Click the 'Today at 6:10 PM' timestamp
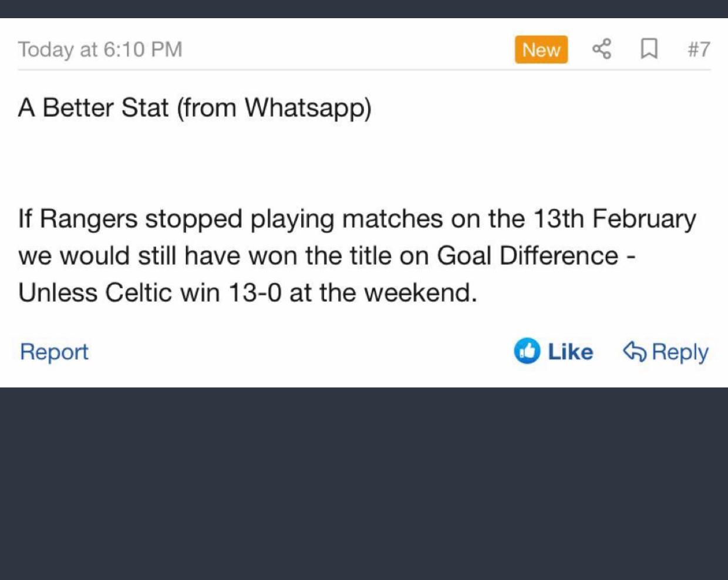 coord(100,49)
